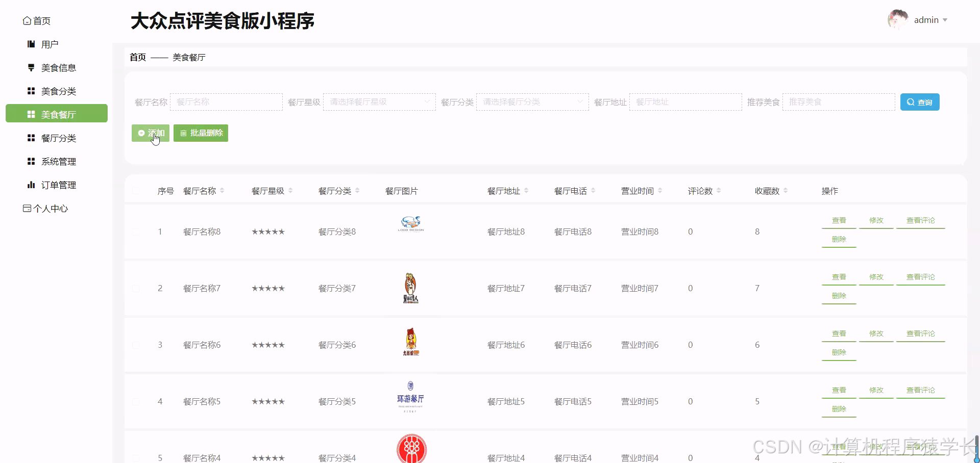
Task: Sort by 收藏数 column arrows
Action: (x=786, y=191)
